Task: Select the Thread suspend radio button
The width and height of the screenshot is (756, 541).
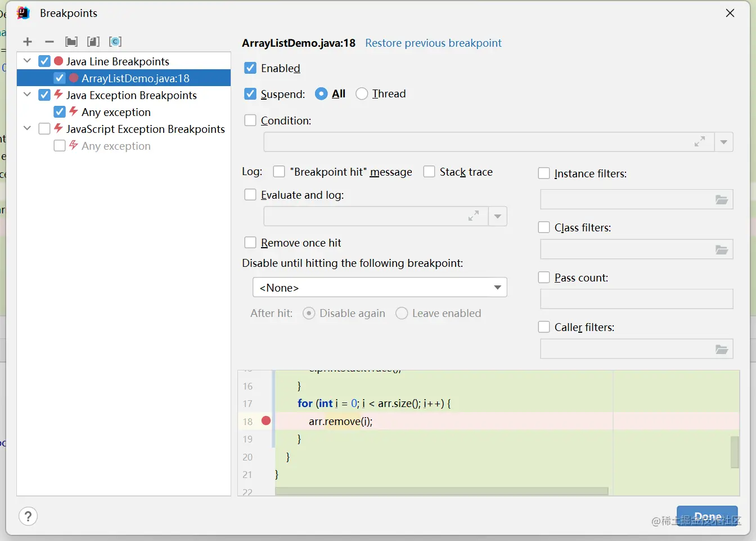Action: (x=362, y=94)
